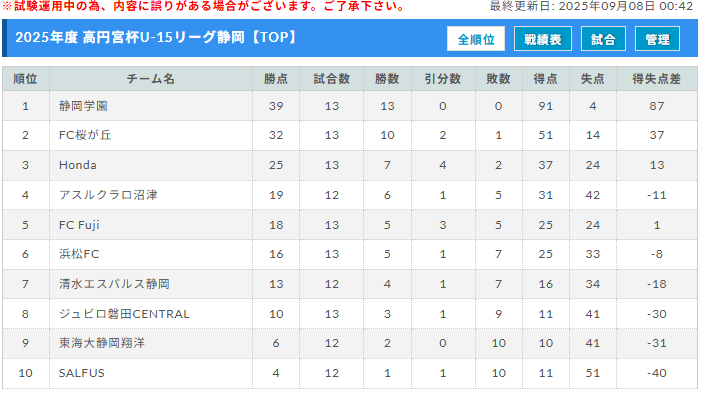
Task: Select the SALFUS team entry
Action: [82, 373]
